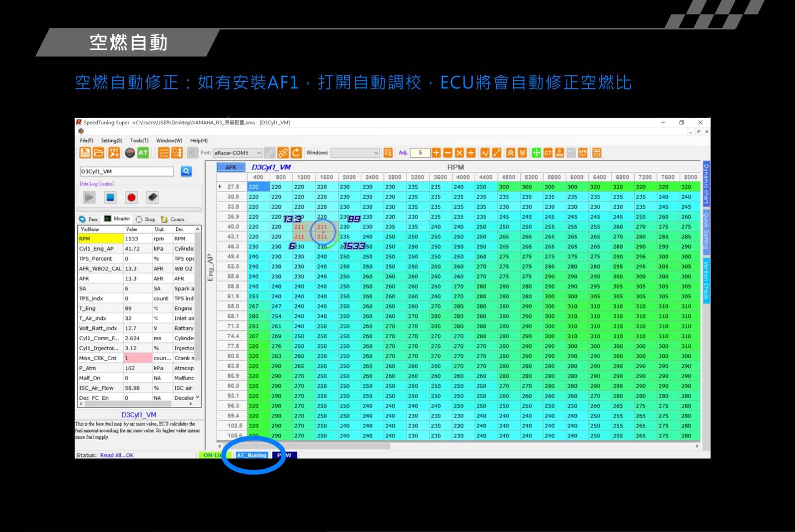Image resolution: width=795 pixels, height=532 pixels.
Task: Click the plus (add) adjustment icon
Action: (x=436, y=153)
